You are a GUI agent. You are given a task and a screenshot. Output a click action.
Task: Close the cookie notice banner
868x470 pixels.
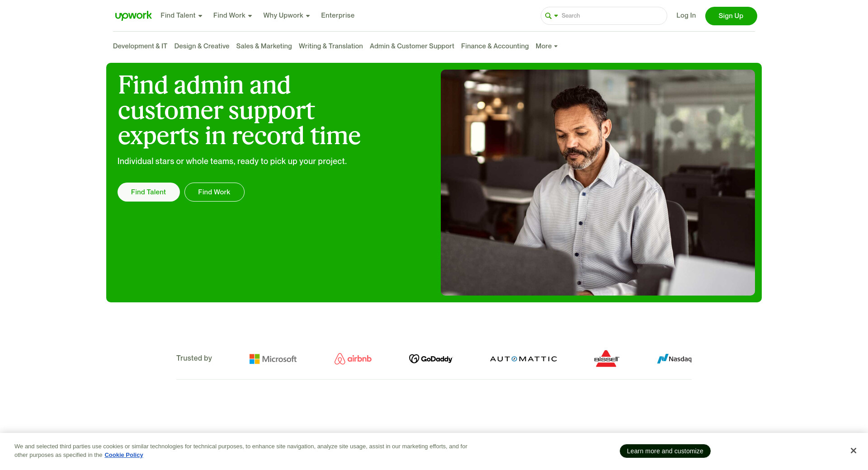coord(853,451)
